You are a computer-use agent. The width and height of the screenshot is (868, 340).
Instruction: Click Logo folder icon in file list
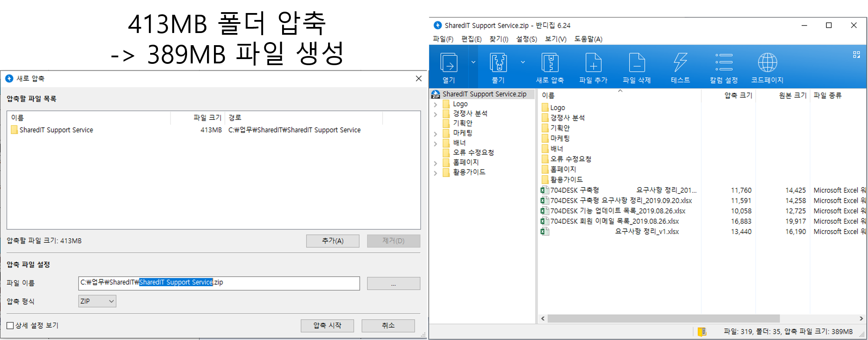(545, 107)
